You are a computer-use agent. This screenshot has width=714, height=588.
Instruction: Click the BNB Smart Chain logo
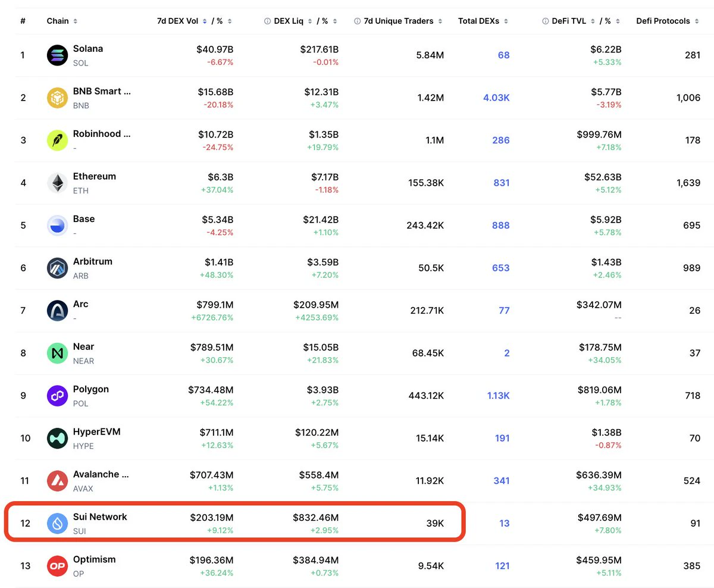[57, 98]
